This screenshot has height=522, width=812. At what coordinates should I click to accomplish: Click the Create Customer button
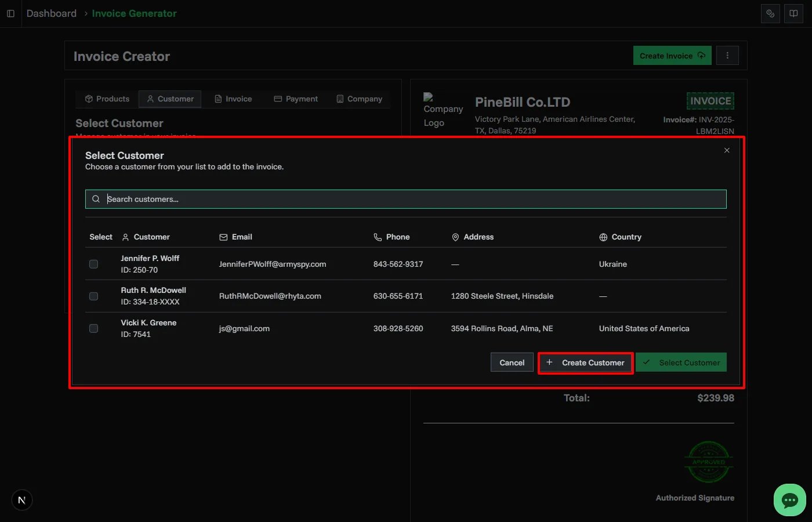pyautogui.click(x=585, y=362)
